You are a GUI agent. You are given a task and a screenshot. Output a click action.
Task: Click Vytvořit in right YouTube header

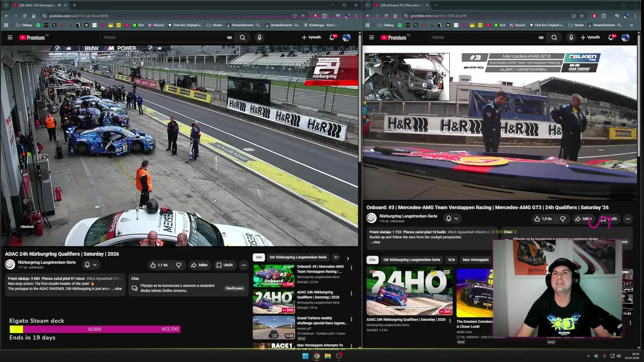(590, 37)
